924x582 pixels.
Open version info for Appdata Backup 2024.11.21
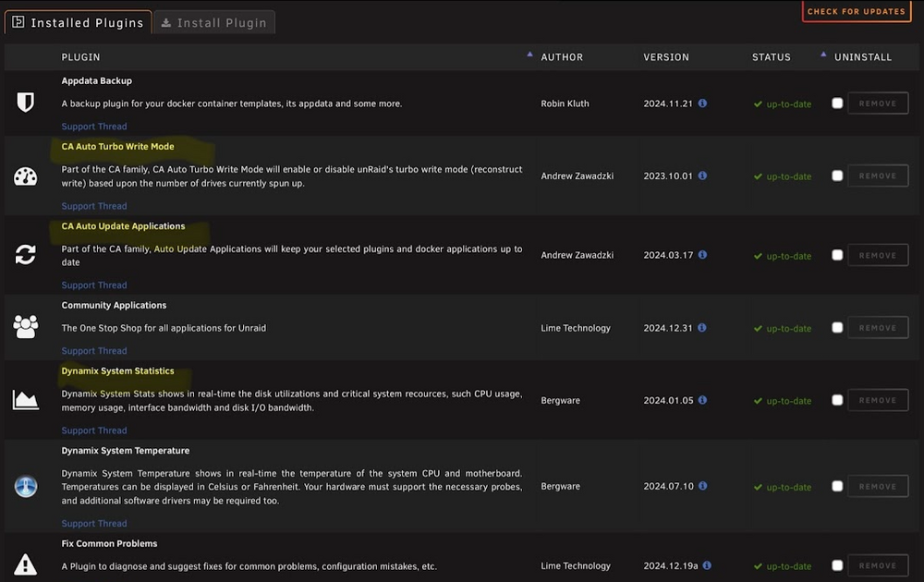pyautogui.click(x=702, y=103)
